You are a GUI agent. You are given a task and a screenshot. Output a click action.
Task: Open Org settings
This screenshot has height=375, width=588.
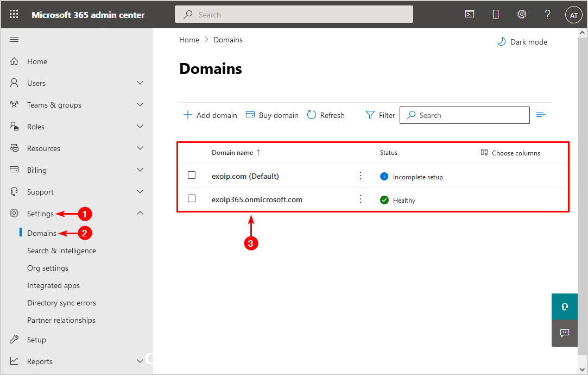[x=48, y=268]
